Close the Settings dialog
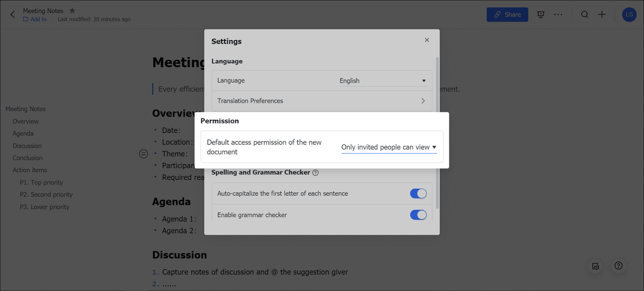This screenshot has width=644, height=291. pos(427,40)
